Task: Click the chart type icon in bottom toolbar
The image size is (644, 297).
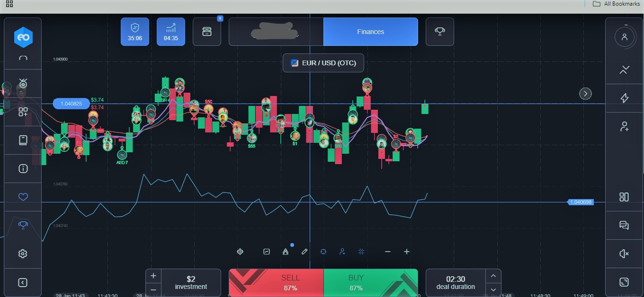Action: click(x=267, y=252)
